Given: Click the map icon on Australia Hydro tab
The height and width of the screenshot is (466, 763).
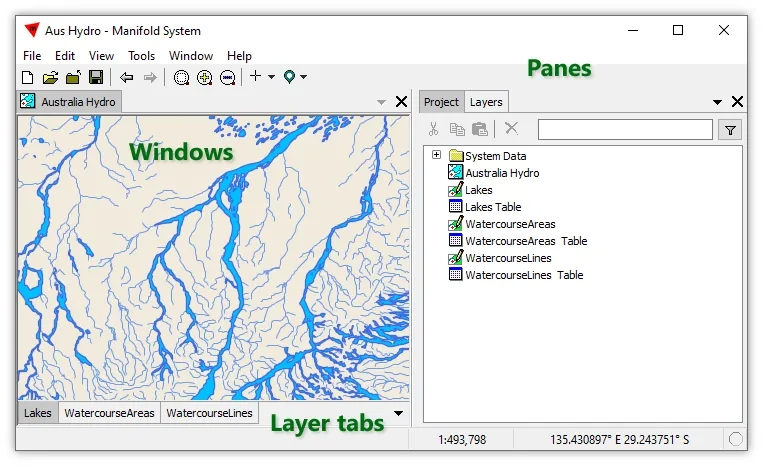Looking at the screenshot, I should pyautogui.click(x=28, y=101).
